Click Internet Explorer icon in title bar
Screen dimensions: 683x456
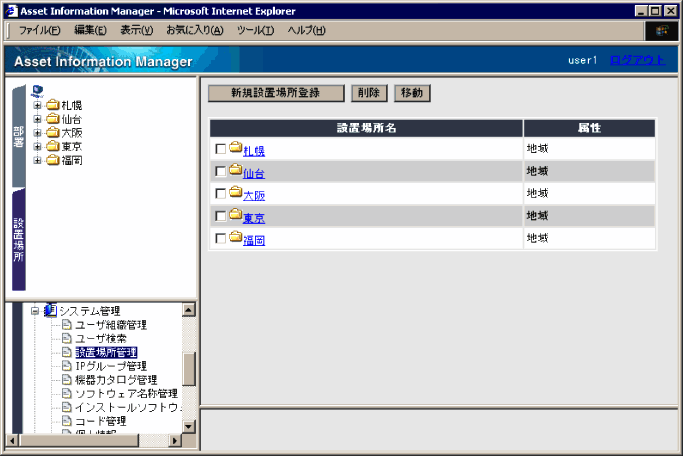click(x=12, y=11)
